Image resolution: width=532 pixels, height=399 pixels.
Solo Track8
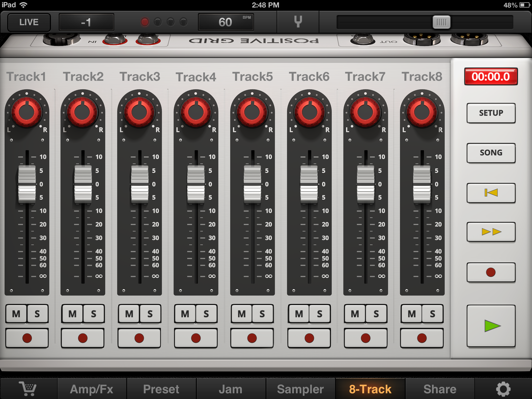point(433,314)
